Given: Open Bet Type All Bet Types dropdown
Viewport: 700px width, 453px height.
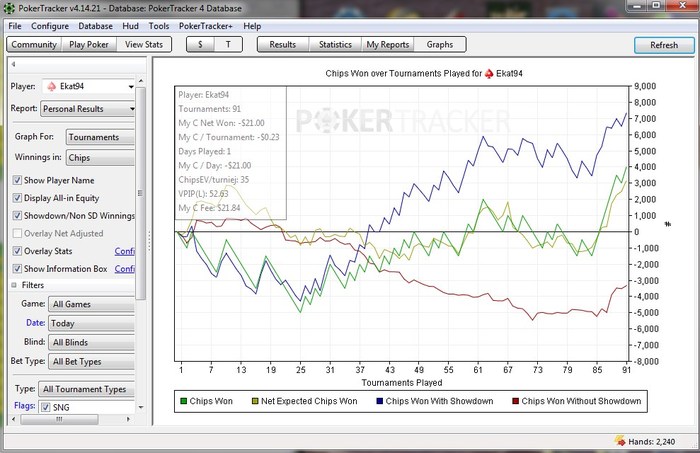Looking at the screenshot, I should (92, 362).
